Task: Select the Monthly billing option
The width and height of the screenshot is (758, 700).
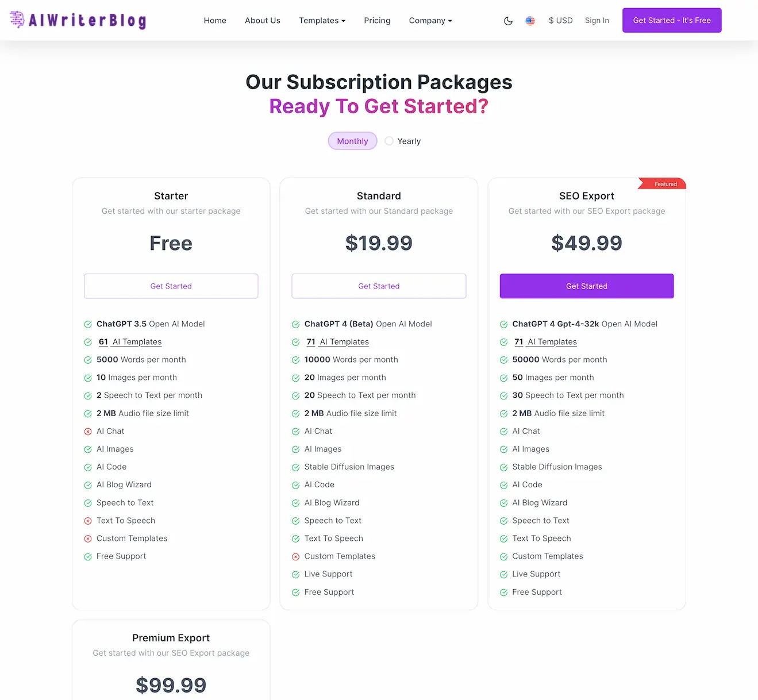Action: 352,141
